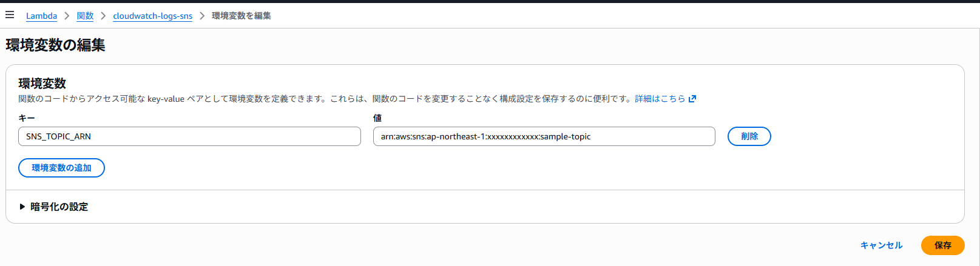Go to Lambda breadcrumb link
Screen dimensions: 980x266
click(41, 16)
